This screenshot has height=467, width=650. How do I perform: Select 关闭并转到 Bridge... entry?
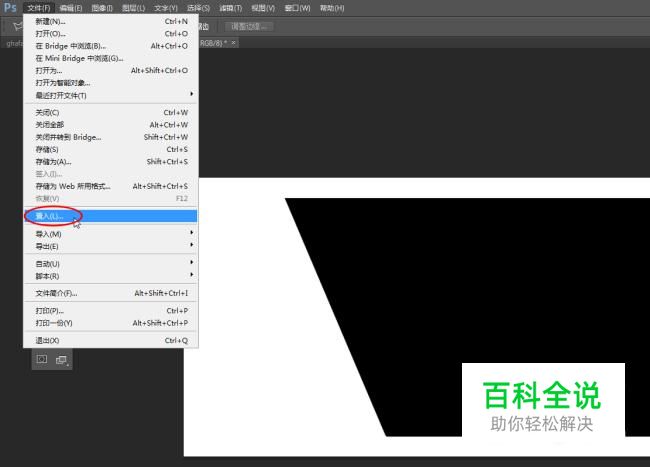(111, 137)
